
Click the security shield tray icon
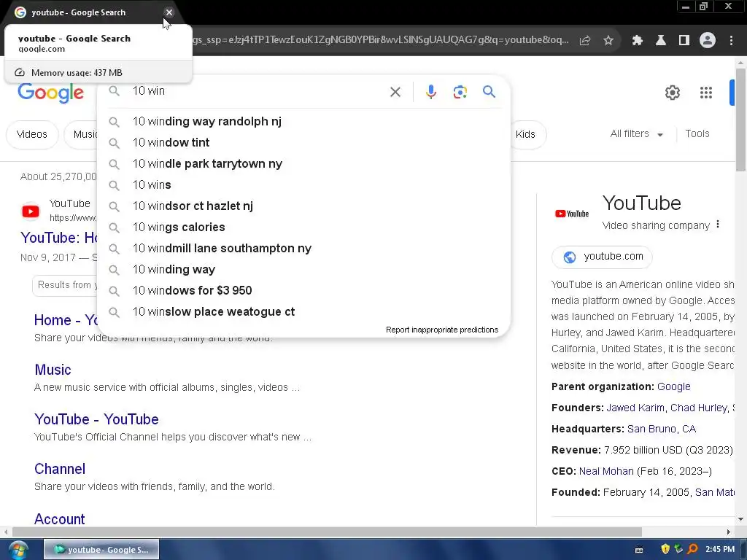point(665,549)
